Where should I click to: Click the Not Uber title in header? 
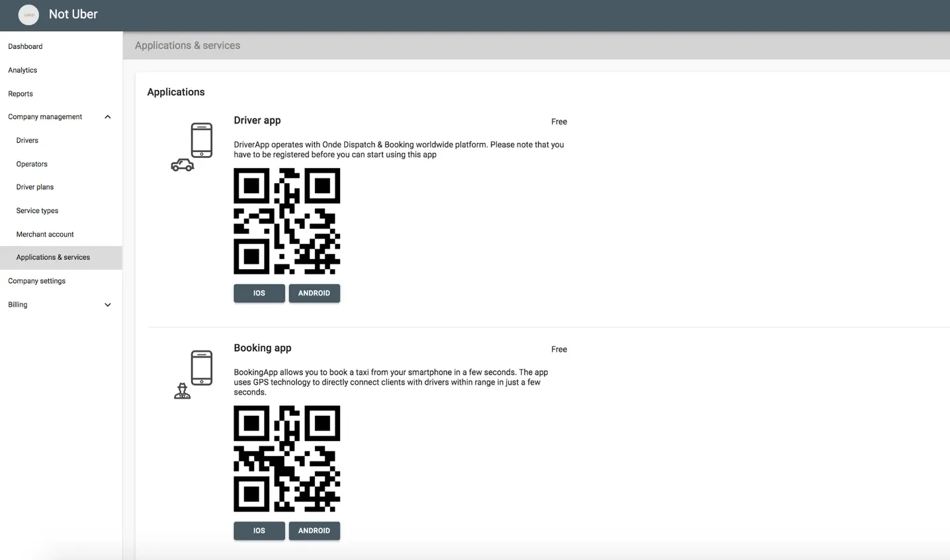pyautogui.click(x=73, y=15)
